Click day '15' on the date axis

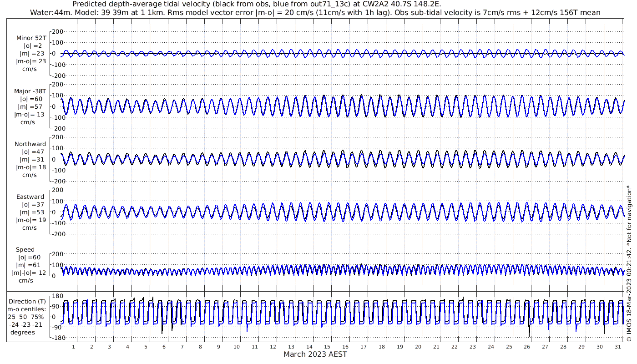click(327, 347)
